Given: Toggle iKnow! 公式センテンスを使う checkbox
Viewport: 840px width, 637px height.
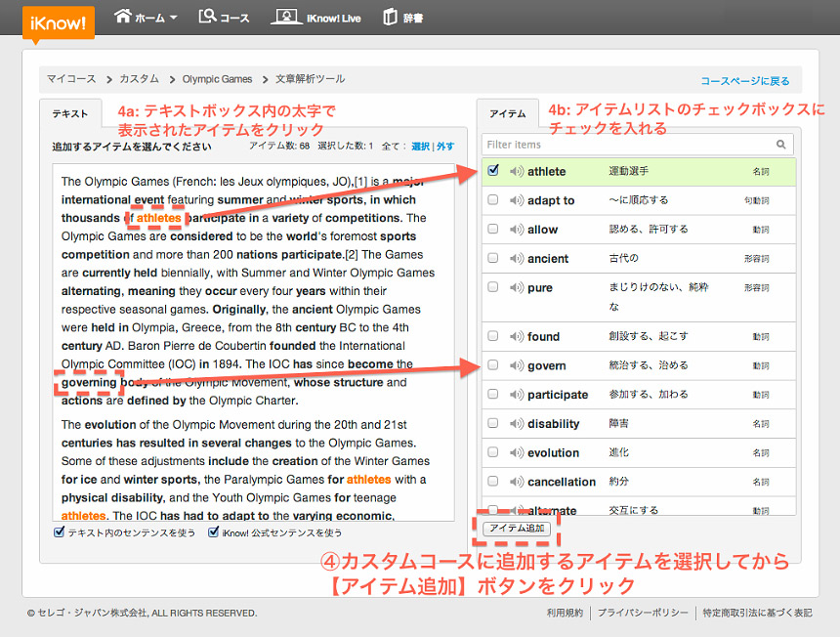Looking at the screenshot, I should [214, 532].
